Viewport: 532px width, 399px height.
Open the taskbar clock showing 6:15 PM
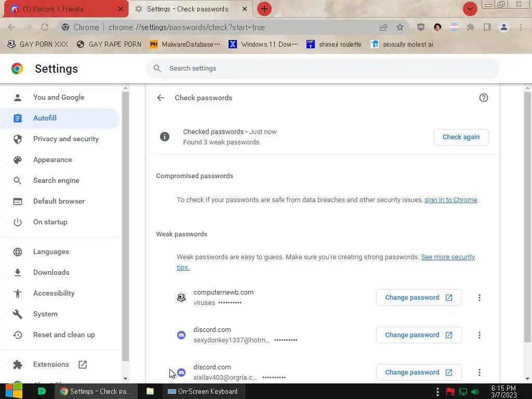[504, 391]
